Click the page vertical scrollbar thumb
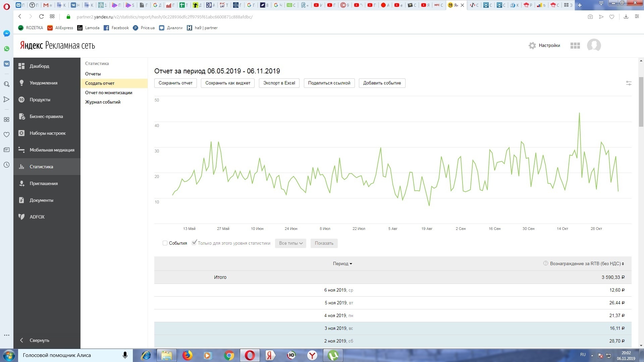 point(641,102)
